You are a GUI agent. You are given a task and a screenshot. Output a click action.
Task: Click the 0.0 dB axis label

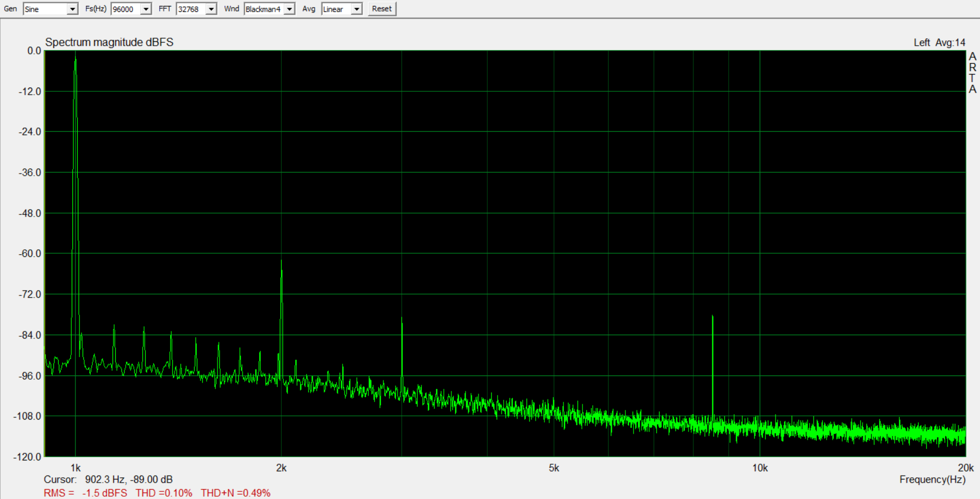click(x=34, y=51)
